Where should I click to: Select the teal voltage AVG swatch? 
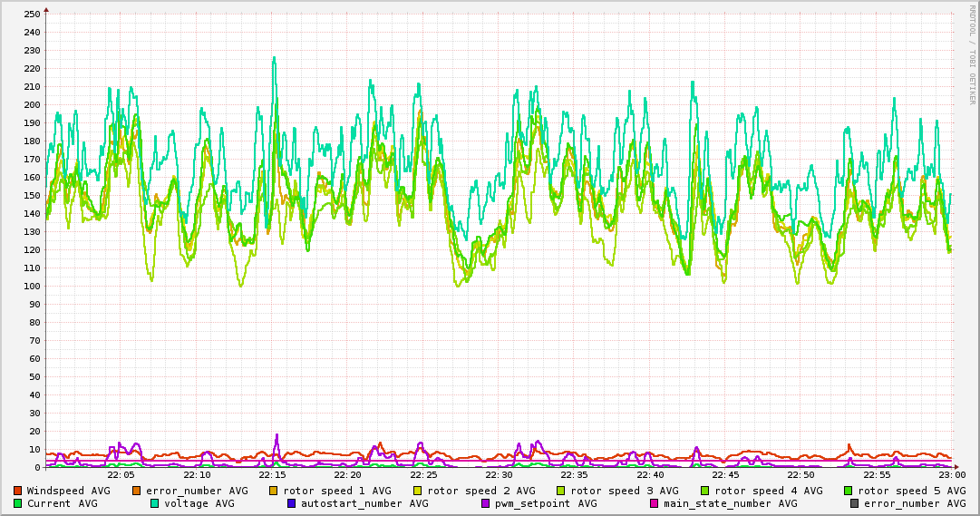[x=154, y=503]
